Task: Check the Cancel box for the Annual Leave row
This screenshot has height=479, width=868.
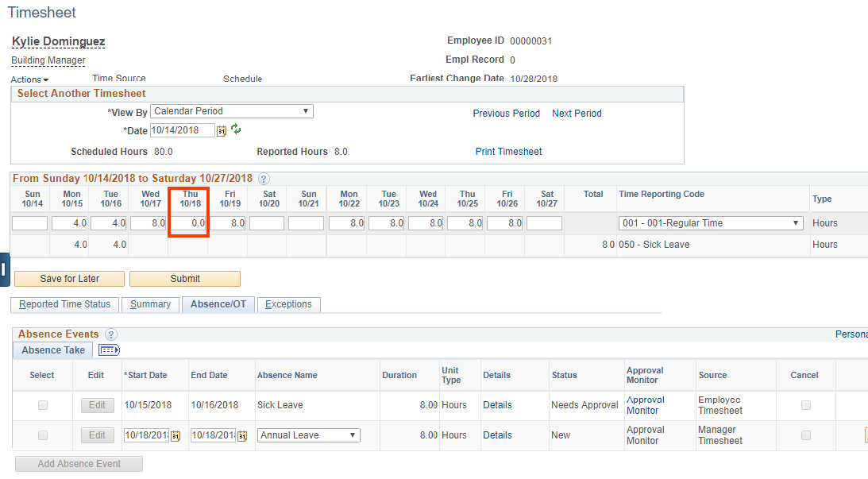Action: (x=805, y=435)
